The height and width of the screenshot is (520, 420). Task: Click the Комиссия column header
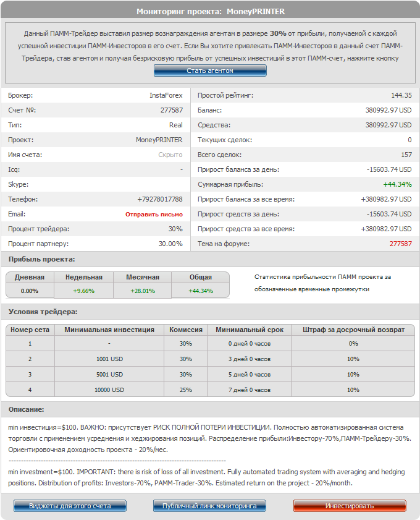185,330
